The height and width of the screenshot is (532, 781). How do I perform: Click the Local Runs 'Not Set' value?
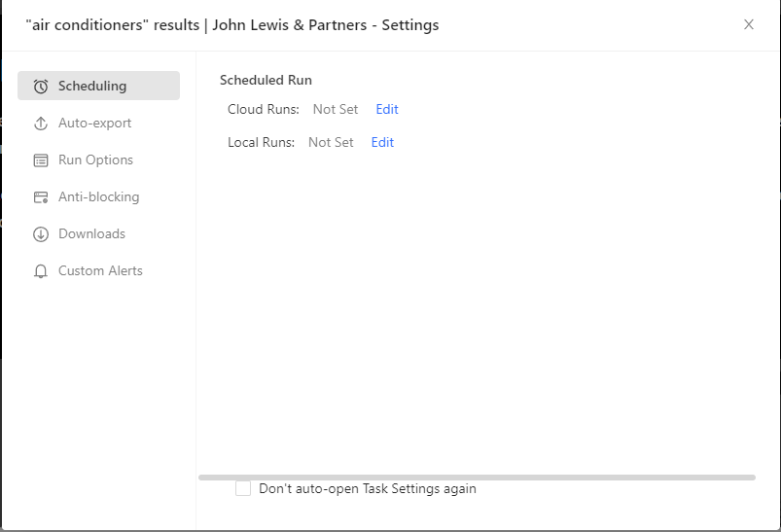tap(331, 142)
